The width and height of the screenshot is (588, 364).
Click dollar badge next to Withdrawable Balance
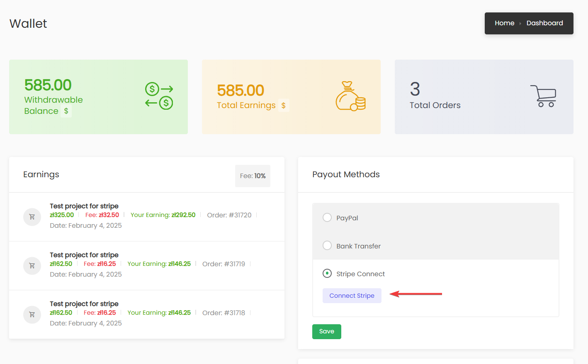(x=66, y=111)
